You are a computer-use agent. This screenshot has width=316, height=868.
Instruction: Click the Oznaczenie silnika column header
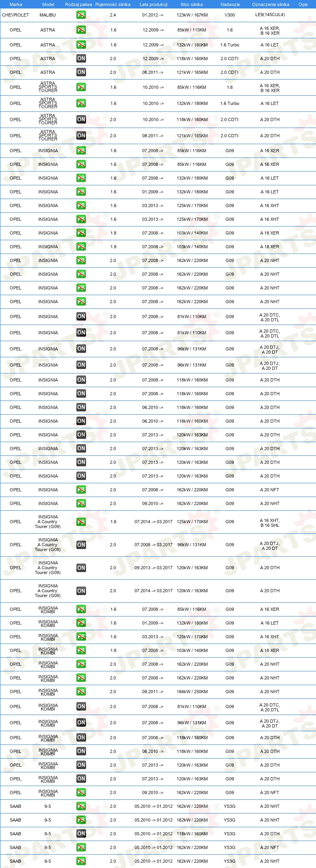(270, 4)
